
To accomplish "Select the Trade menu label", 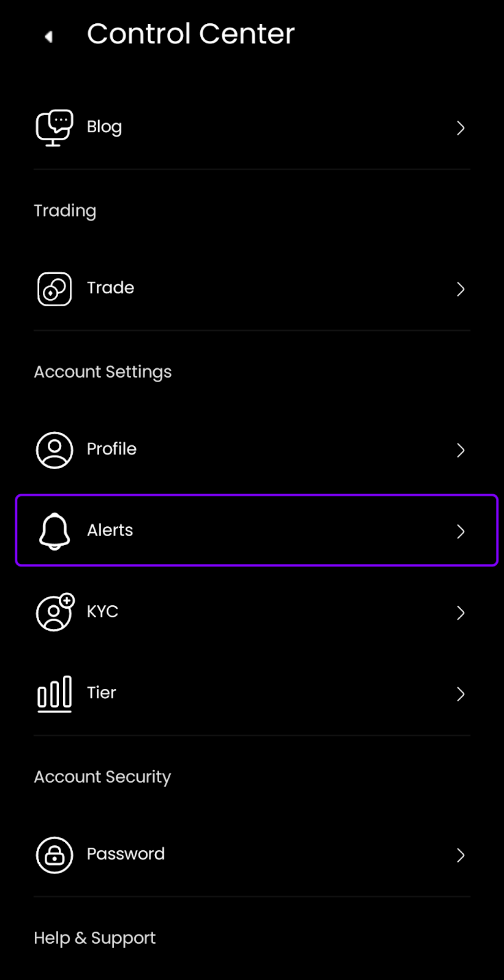I will point(110,288).
